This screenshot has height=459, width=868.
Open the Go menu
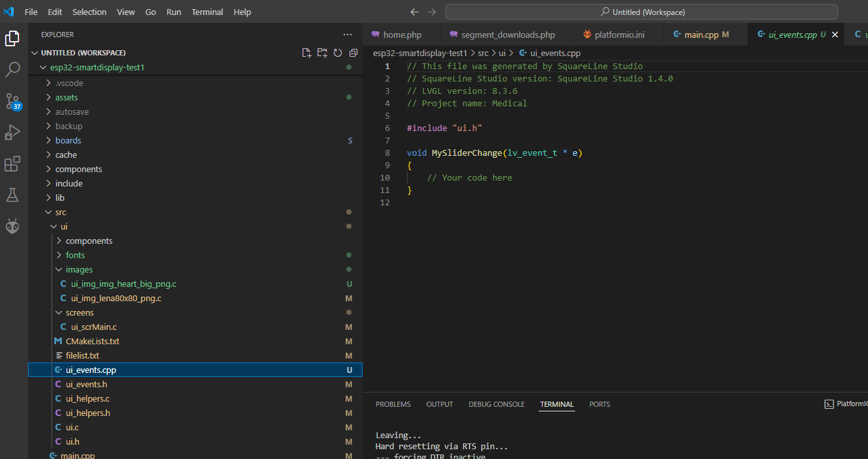click(151, 12)
